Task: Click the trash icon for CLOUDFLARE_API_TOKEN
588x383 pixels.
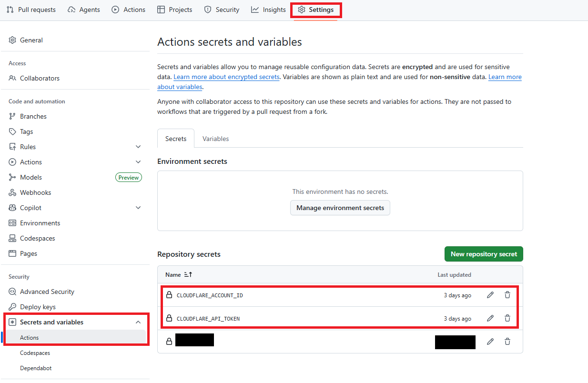Action: click(x=507, y=318)
